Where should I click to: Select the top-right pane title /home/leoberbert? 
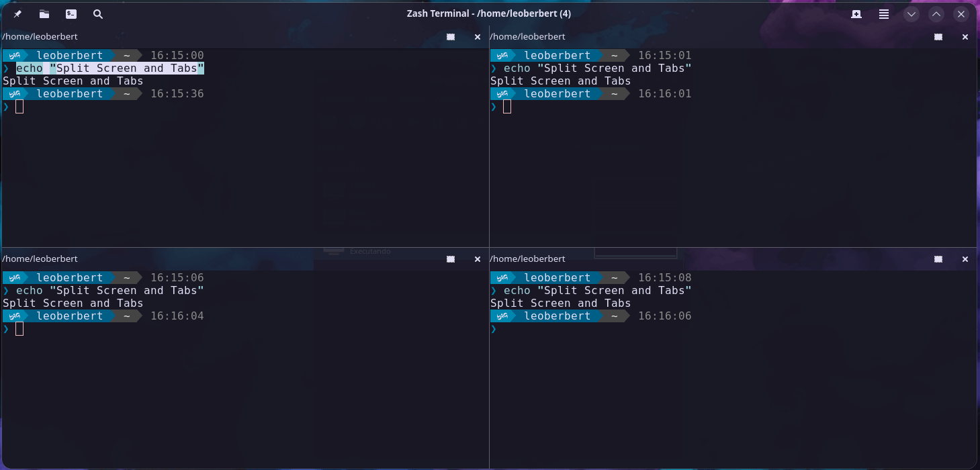pos(529,36)
